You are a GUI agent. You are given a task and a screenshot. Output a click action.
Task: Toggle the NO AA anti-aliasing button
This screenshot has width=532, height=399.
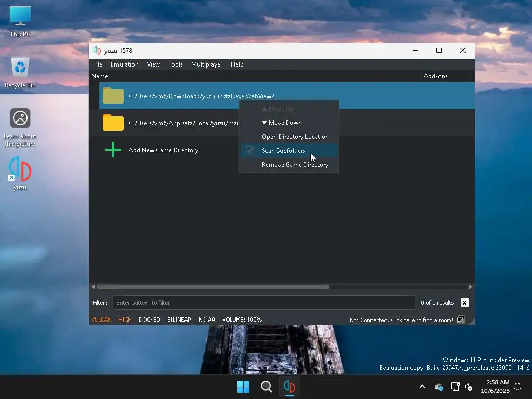click(x=207, y=320)
